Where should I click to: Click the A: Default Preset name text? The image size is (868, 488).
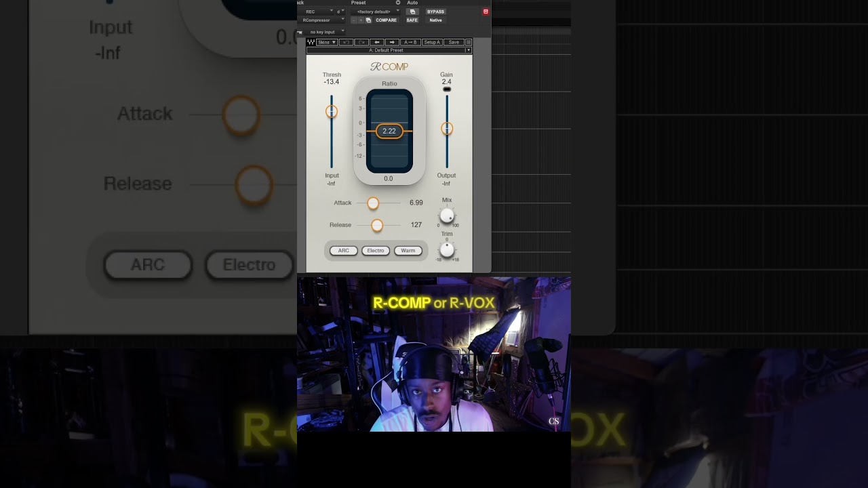point(386,50)
